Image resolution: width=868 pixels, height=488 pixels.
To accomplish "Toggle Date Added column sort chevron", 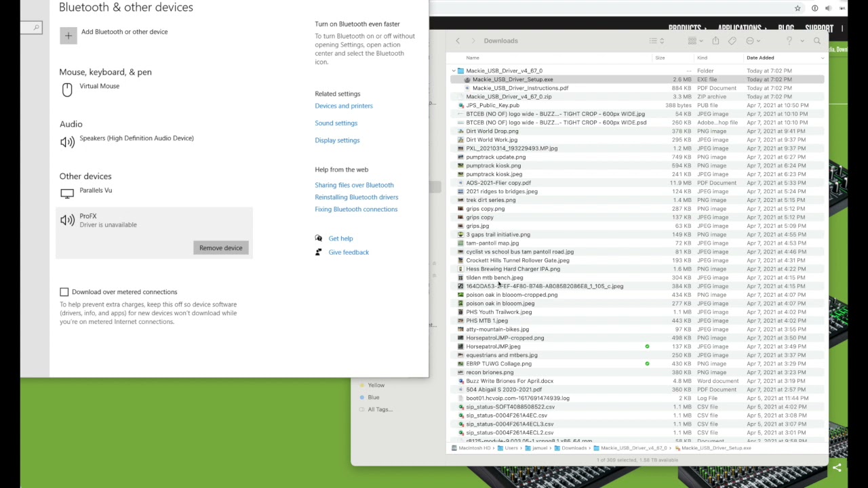I will click(822, 58).
